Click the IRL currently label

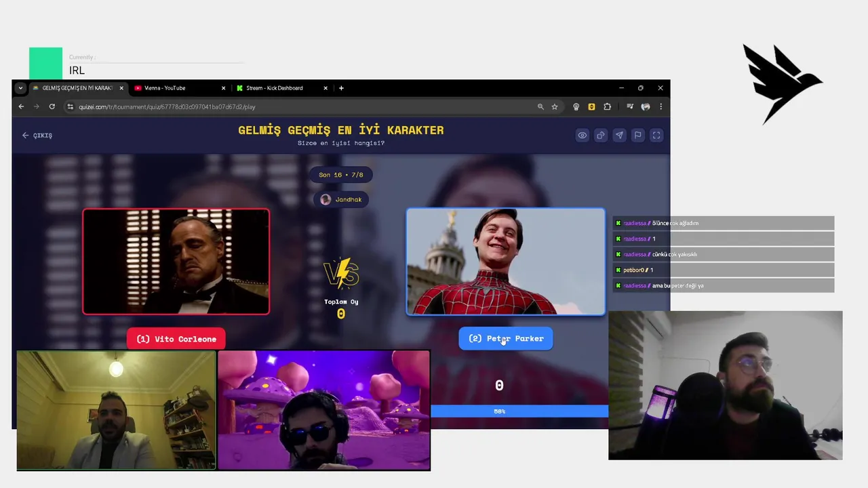(x=77, y=70)
